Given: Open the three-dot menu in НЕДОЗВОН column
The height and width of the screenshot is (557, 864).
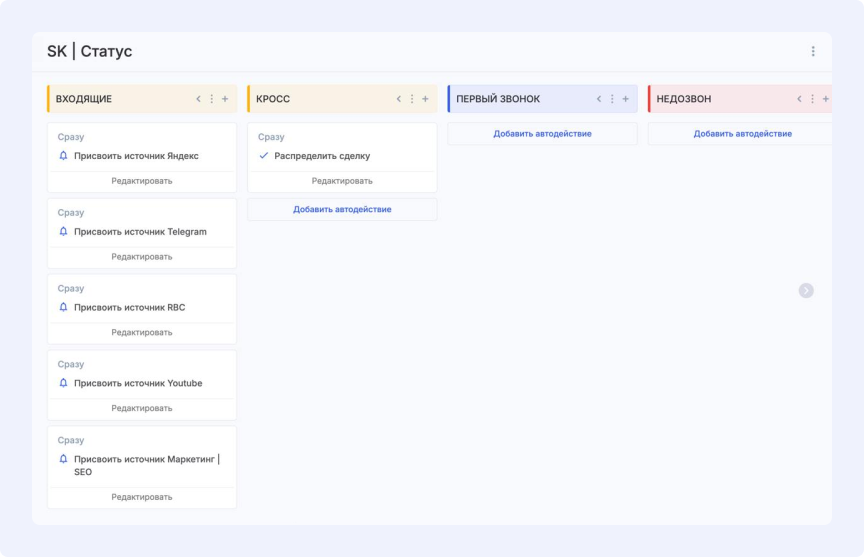Looking at the screenshot, I should click(812, 99).
